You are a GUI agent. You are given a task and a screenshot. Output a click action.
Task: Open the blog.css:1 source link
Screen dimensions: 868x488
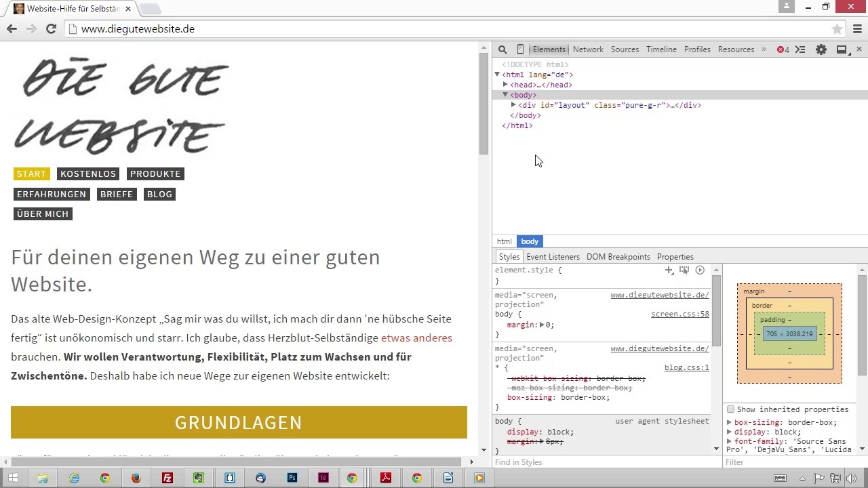[686, 368]
